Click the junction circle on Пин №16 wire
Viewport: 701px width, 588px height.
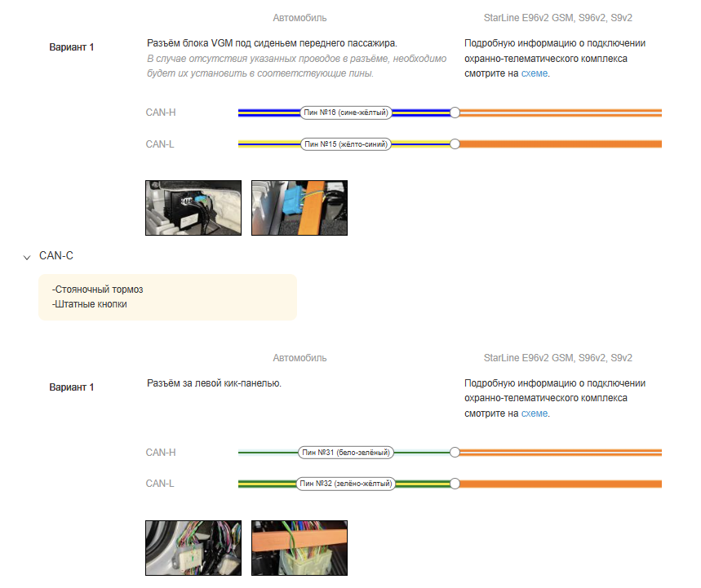(x=455, y=113)
